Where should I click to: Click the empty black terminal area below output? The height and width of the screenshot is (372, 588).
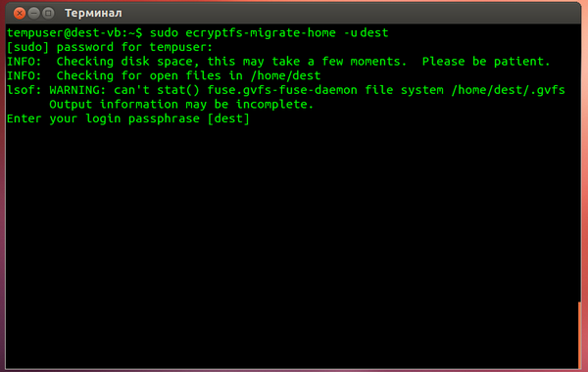pos(292,244)
